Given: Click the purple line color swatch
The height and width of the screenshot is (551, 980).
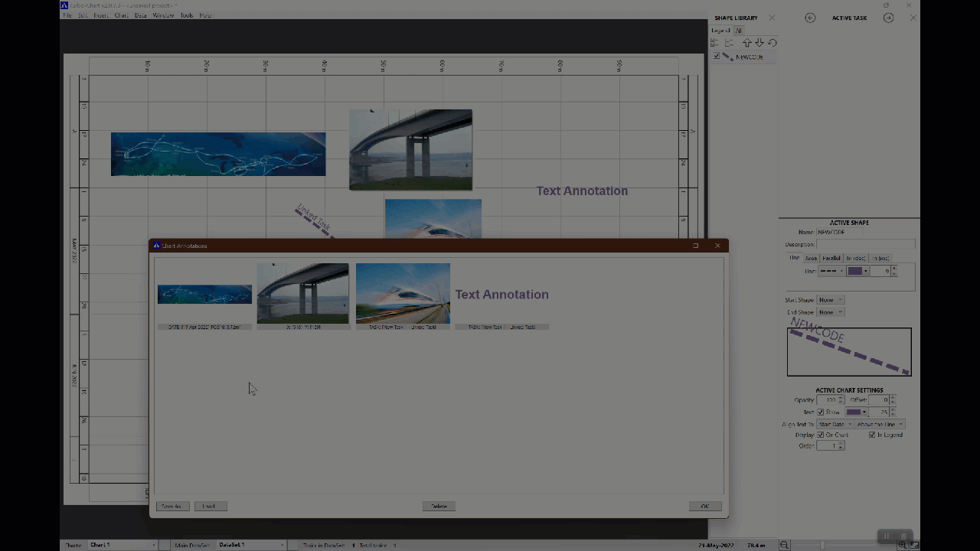Looking at the screenshot, I should click(x=855, y=271).
